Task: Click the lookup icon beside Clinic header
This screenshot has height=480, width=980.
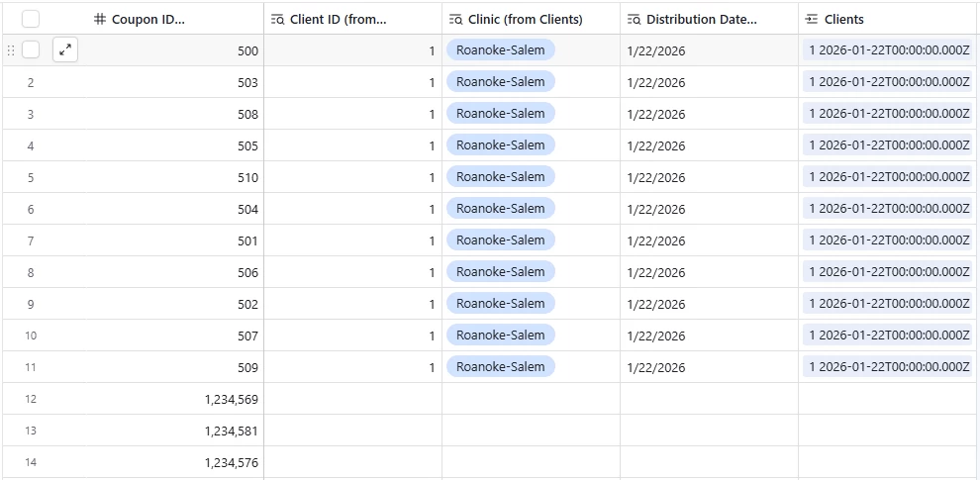Action: click(455, 20)
